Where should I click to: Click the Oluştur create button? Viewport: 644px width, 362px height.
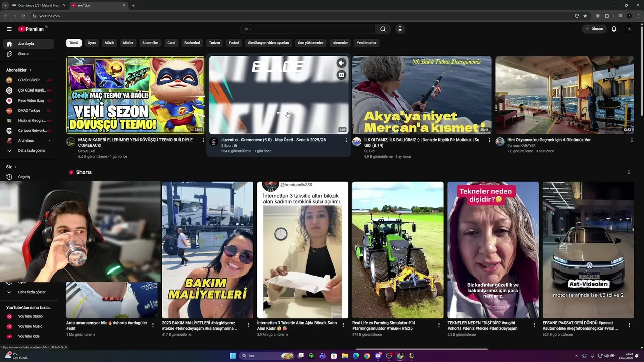coord(594,29)
